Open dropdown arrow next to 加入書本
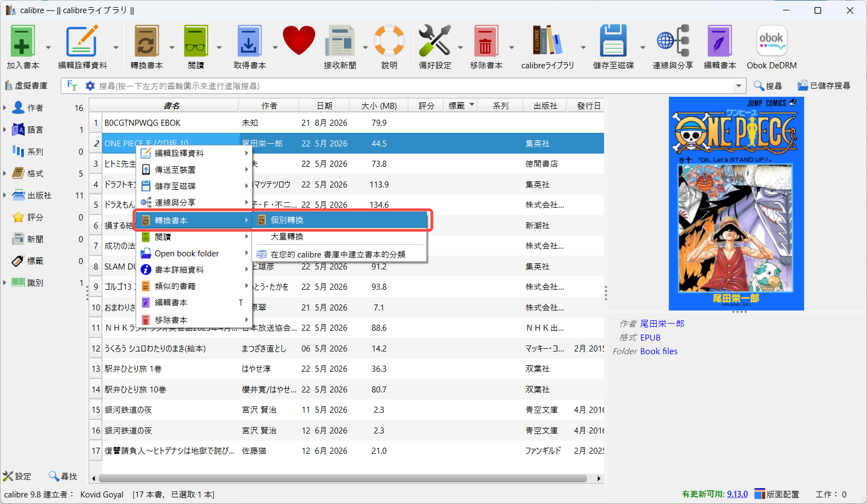This screenshot has width=867, height=504. coord(48,48)
